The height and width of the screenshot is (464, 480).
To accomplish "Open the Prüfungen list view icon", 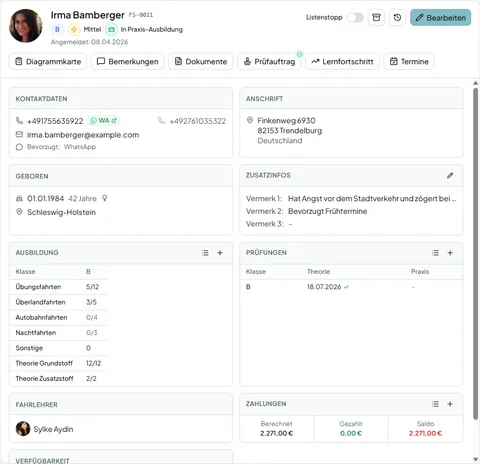I will tap(435, 253).
